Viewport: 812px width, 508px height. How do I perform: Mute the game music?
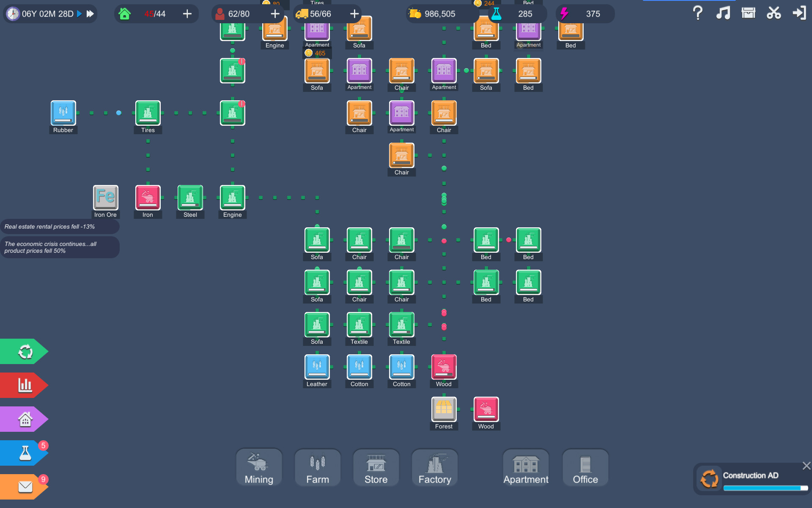(723, 13)
